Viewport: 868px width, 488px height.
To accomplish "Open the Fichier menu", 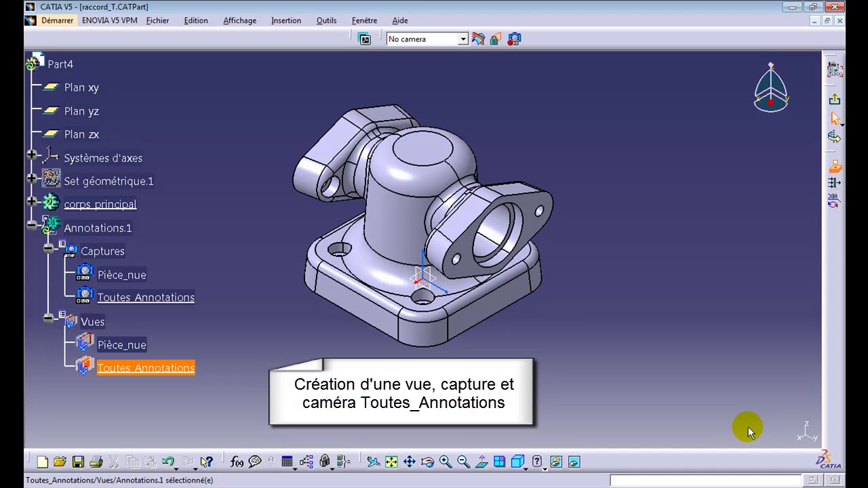I will pyautogui.click(x=158, y=20).
